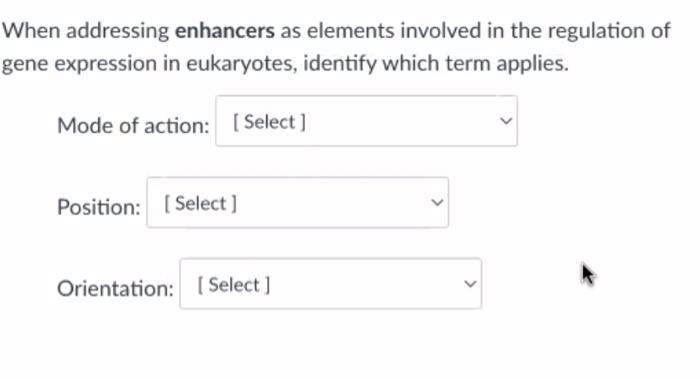Click the "Position:" label text

coord(99,207)
